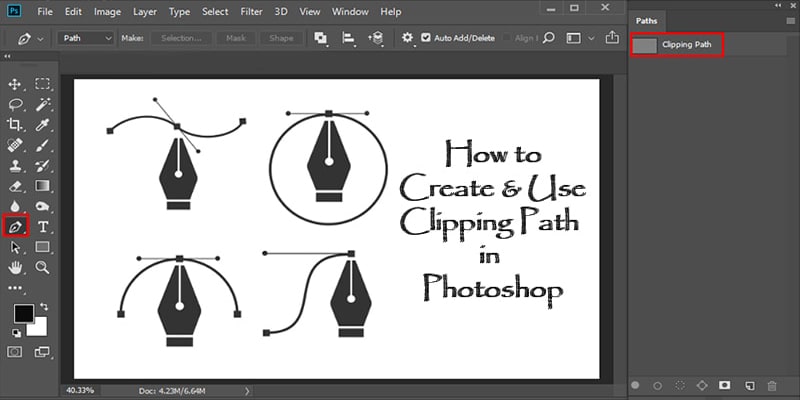800x400 pixels.
Task: Load path as a selection
Action: coord(680,386)
